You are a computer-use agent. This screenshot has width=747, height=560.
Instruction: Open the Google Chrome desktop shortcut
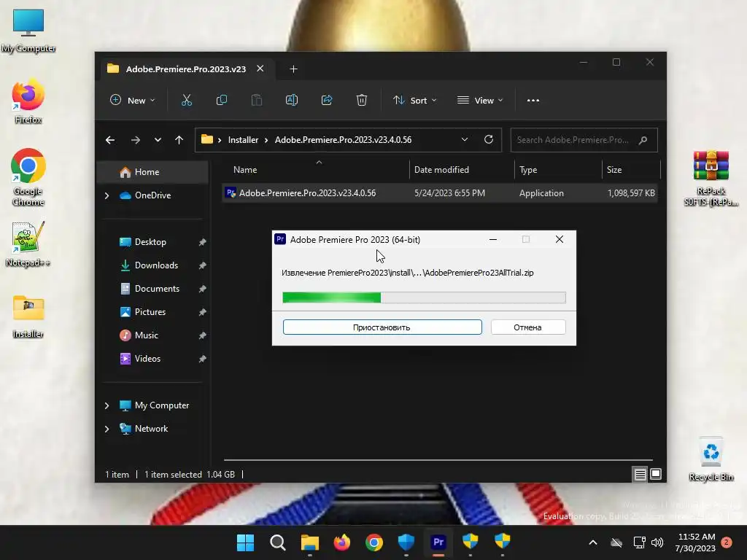pos(28,177)
